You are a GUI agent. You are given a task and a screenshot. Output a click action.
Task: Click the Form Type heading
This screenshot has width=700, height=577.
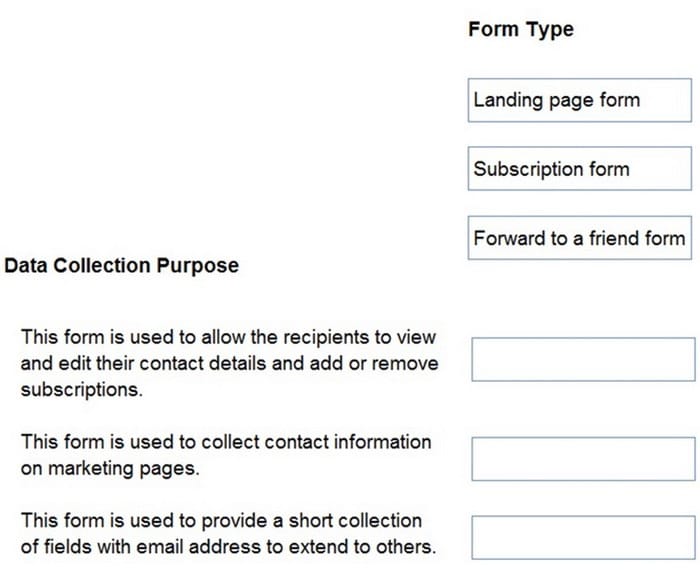pos(521,30)
